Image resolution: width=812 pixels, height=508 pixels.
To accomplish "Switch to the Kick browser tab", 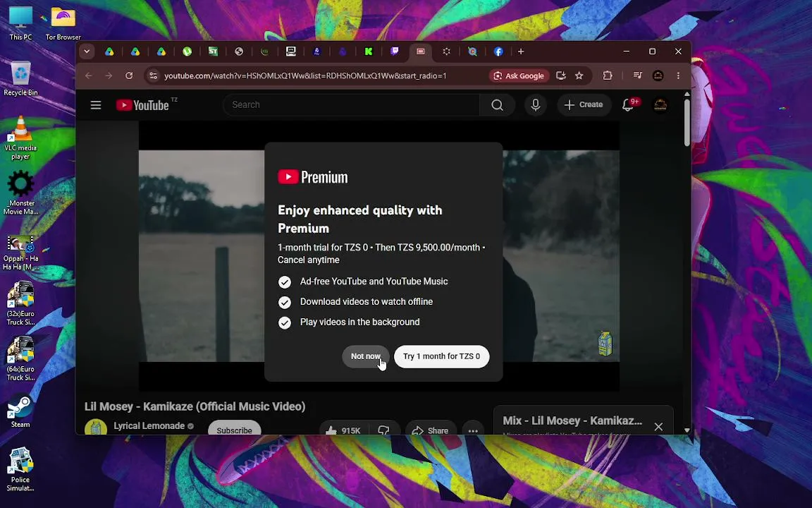I will [x=368, y=52].
